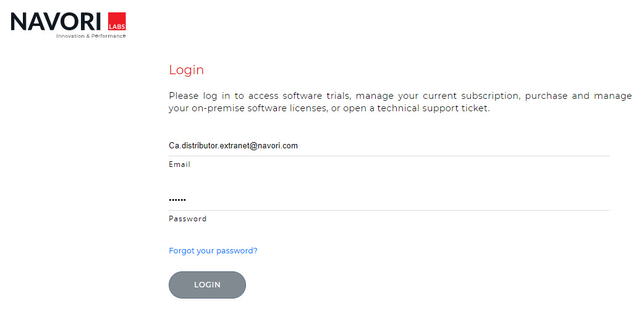Click "Please log in" at paragraph start
This screenshot has height=335, width=644.
(199, 96)
